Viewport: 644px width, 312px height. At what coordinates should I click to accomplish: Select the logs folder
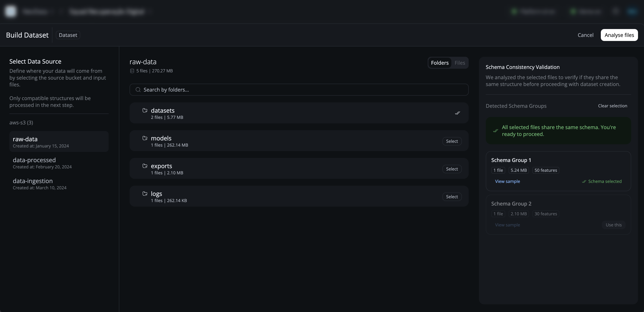coord(452,196)
